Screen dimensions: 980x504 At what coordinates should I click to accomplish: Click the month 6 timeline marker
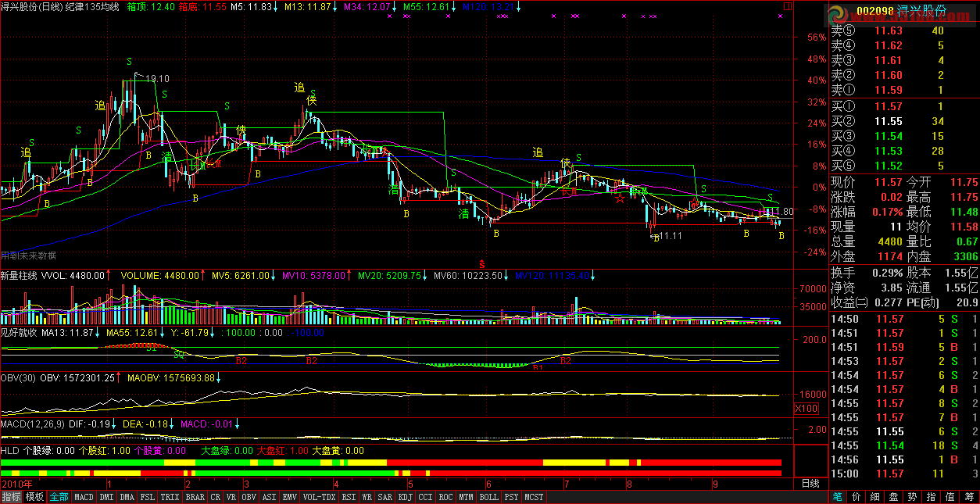tap(487, 484)
